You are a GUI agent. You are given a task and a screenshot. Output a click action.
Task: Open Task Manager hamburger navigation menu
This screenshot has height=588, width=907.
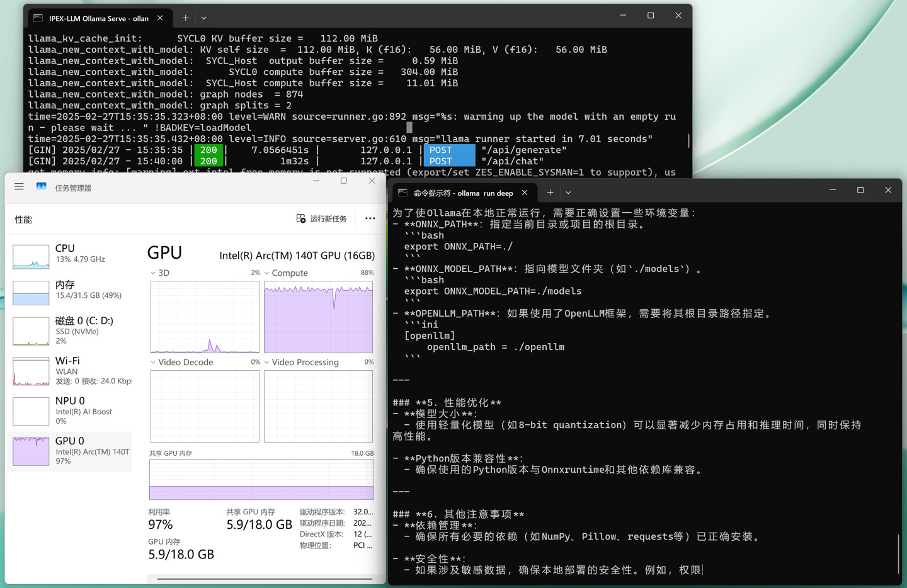(x=19, y=187)
